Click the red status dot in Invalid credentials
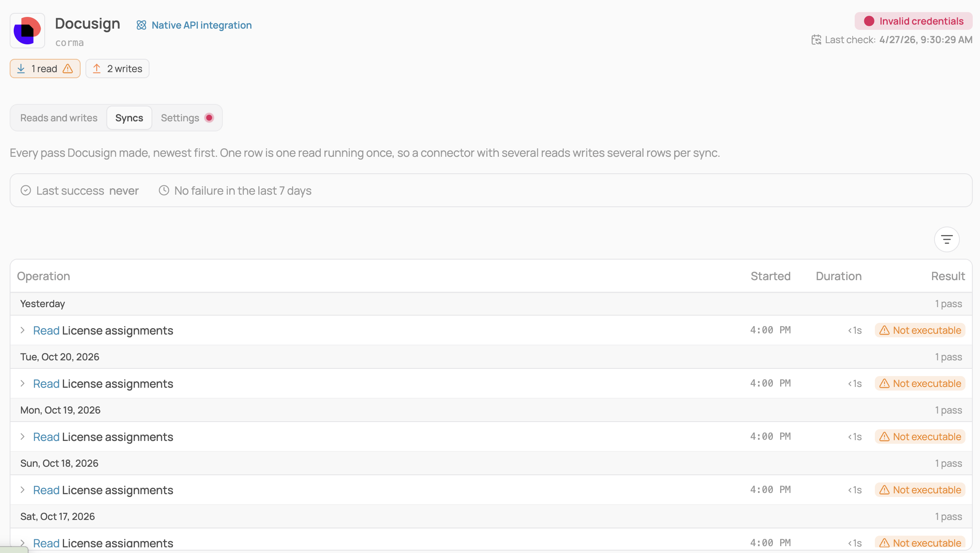The width and height of the screenshot is (980, 553). click(x=869, y=21)
